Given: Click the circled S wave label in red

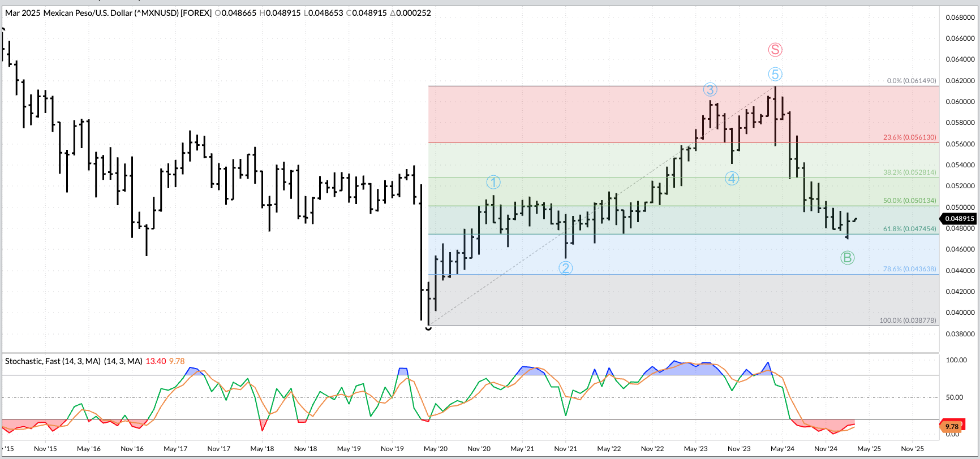Looking at the screenshot, I should [x=775, y=50].
